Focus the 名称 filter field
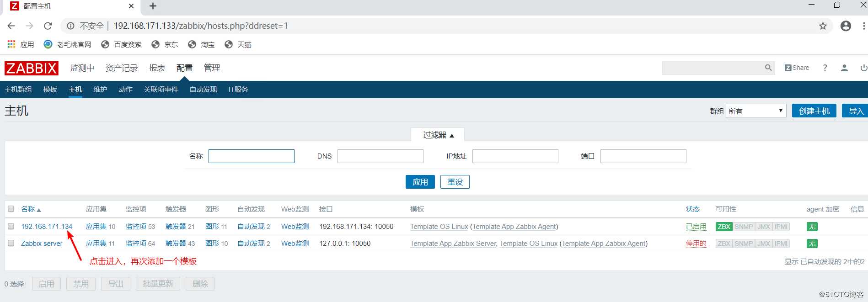868x302 pixels. [x=252, y=156]
